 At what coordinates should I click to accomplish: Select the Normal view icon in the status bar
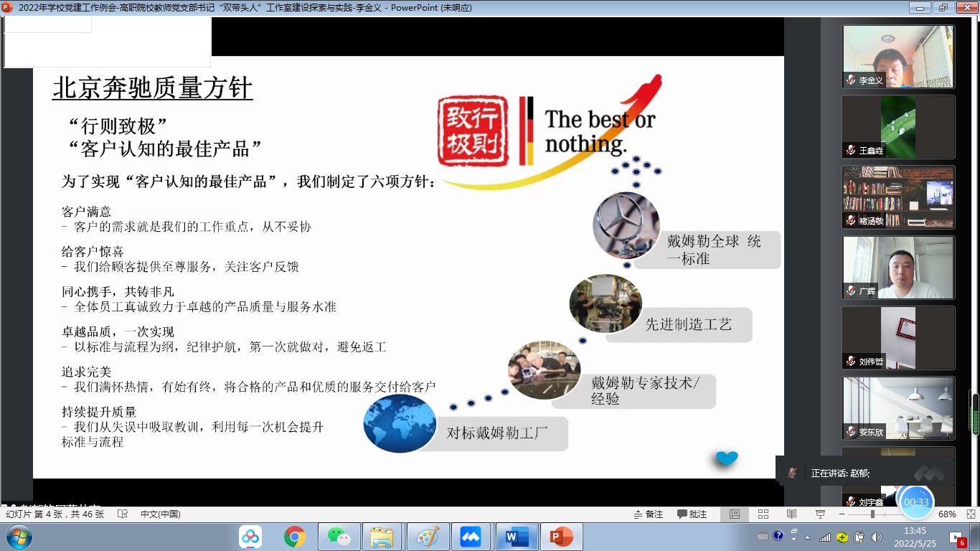(x=734, y=514)
